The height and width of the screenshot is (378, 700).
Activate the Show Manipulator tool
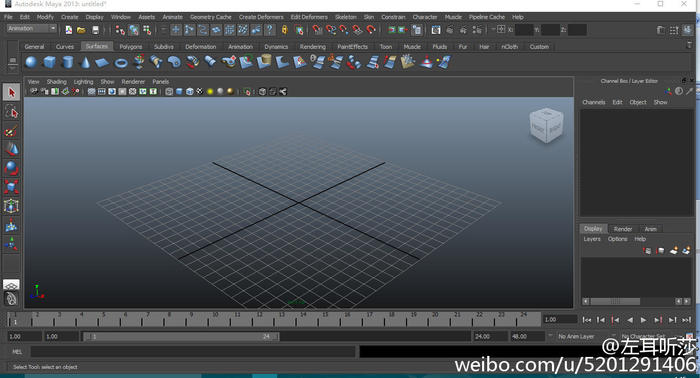click(12, 244)
